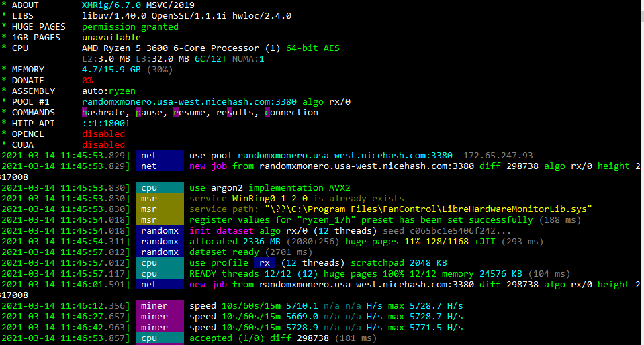Click the IP address '172.65.247.93'
The image size is (644, 345).
point(498,156)
